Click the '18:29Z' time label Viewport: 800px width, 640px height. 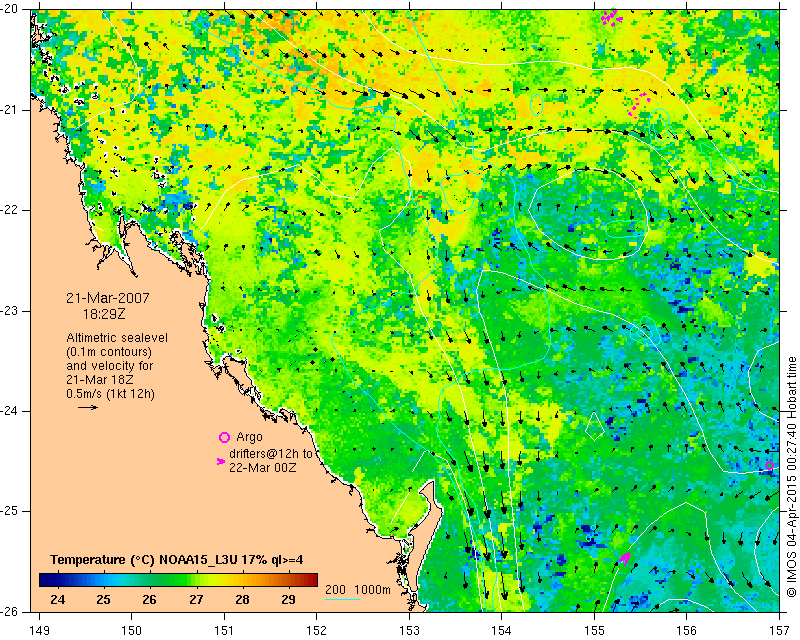pyautogui.click(x=104, y=314)
